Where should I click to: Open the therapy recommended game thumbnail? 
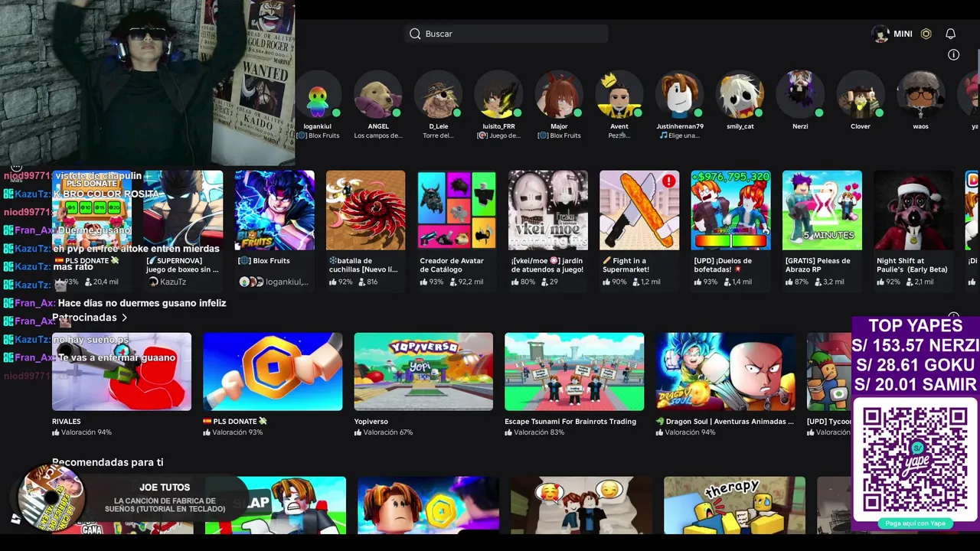pos(734,505)
